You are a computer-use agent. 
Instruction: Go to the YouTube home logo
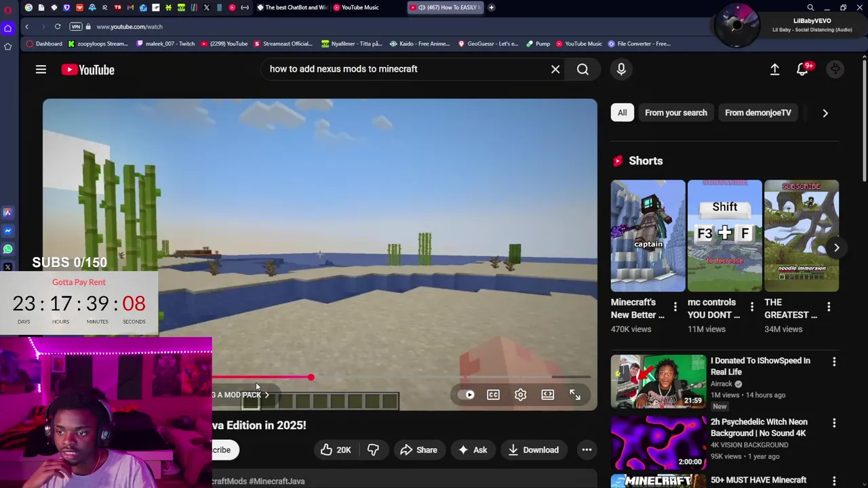tap(87, 69)
